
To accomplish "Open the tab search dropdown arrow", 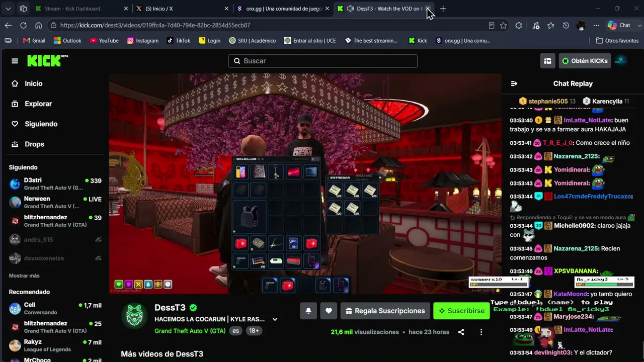I will click(x=8, y=9).
